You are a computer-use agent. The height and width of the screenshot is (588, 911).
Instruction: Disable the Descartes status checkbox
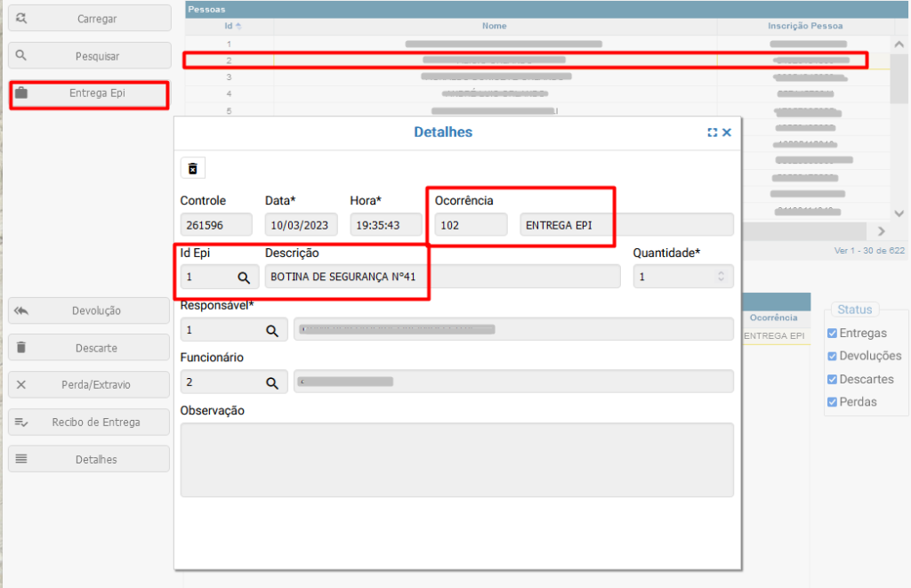pyautogui.click(x=832, y=379)
